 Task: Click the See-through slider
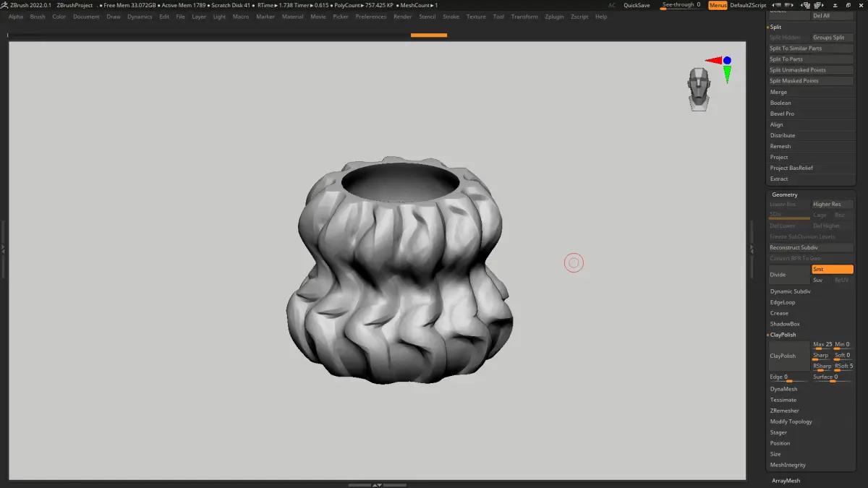(x=681, y=5)
